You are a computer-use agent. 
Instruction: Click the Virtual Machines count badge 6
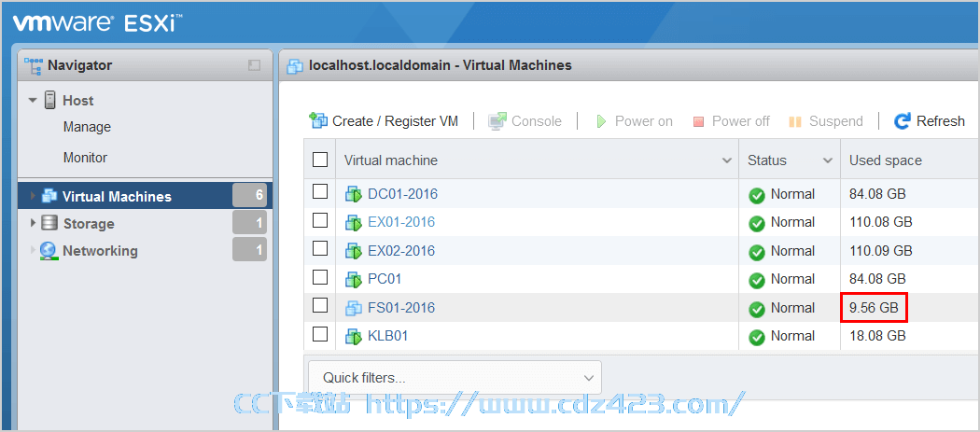point(250,195)
